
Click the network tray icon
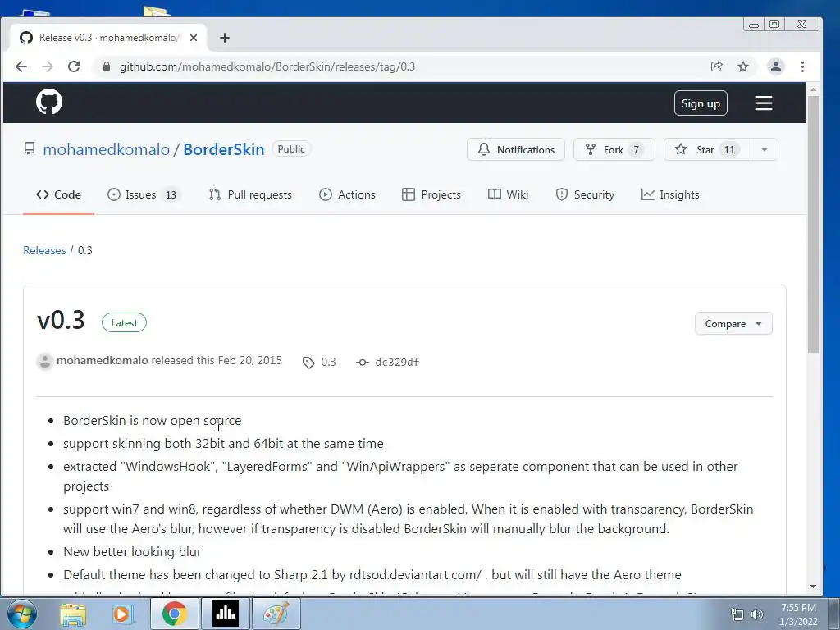coord(737,614)
